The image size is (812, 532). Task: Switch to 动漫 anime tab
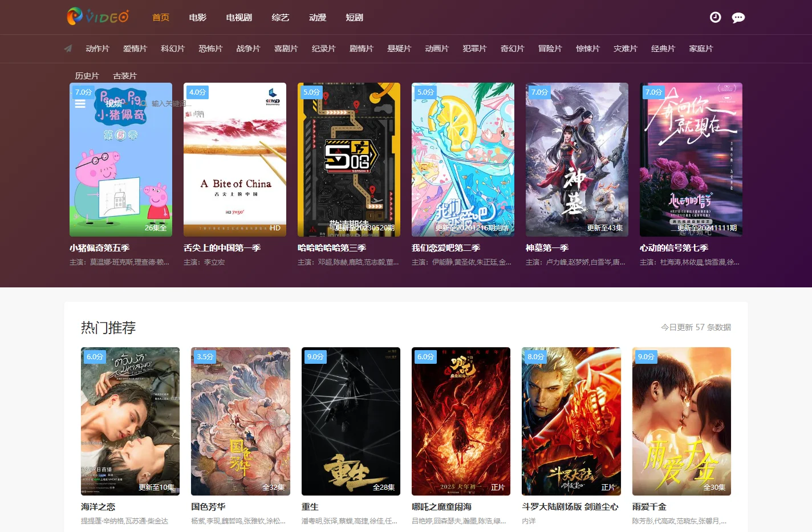click(x=318, y=17)
